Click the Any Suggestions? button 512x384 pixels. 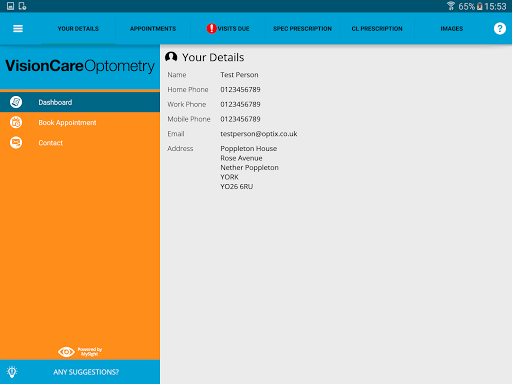tap(80, 372)
